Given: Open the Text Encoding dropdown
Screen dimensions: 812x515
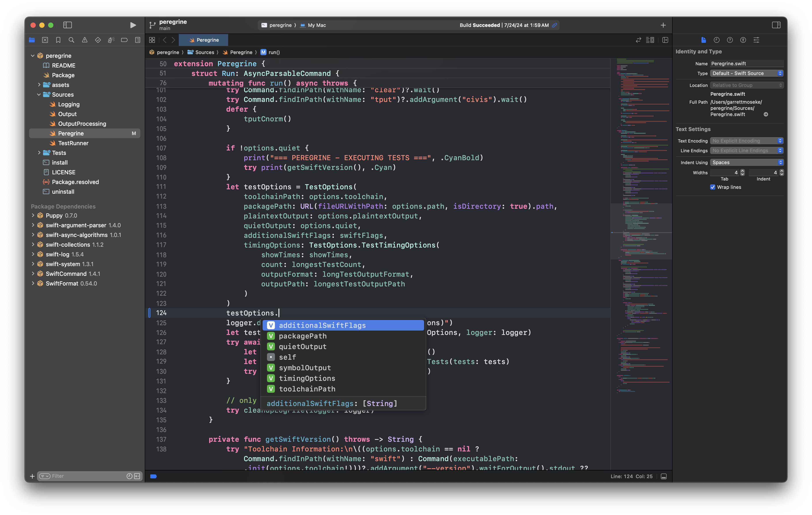Looking at the screenshot, I should [x=746, y=141].
